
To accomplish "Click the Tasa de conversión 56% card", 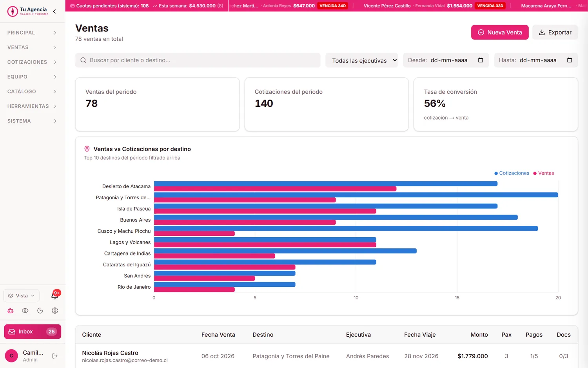I will pyautogui.click(x=496, y=104).
